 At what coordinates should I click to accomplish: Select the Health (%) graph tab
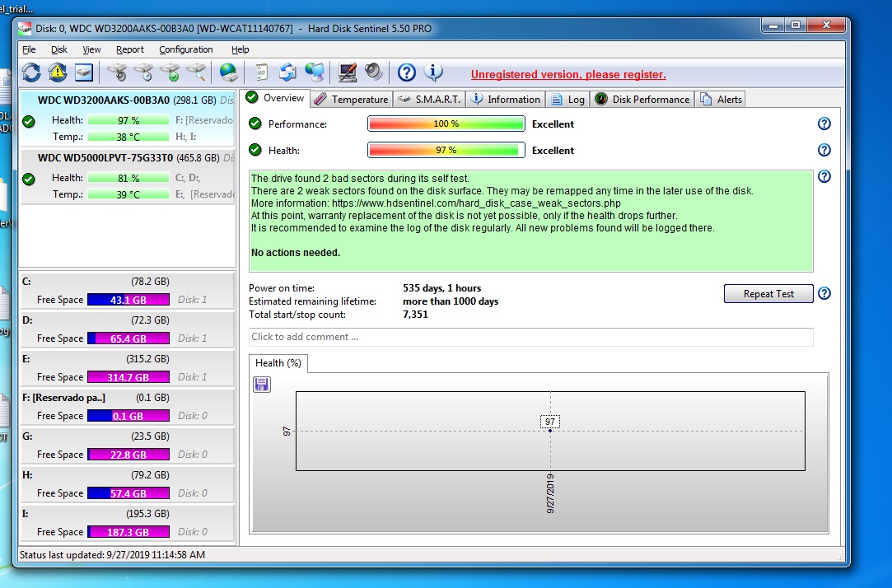coord(278,363)
